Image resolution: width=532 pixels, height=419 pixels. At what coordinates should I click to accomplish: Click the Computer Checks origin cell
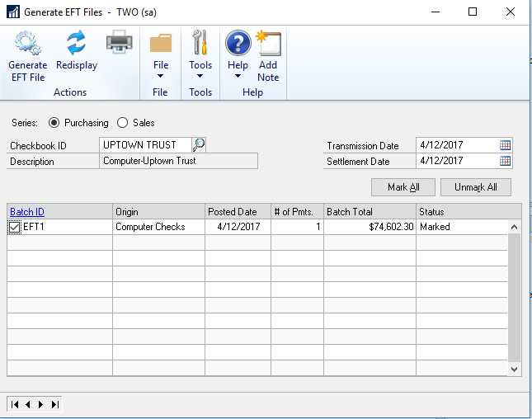158,227
